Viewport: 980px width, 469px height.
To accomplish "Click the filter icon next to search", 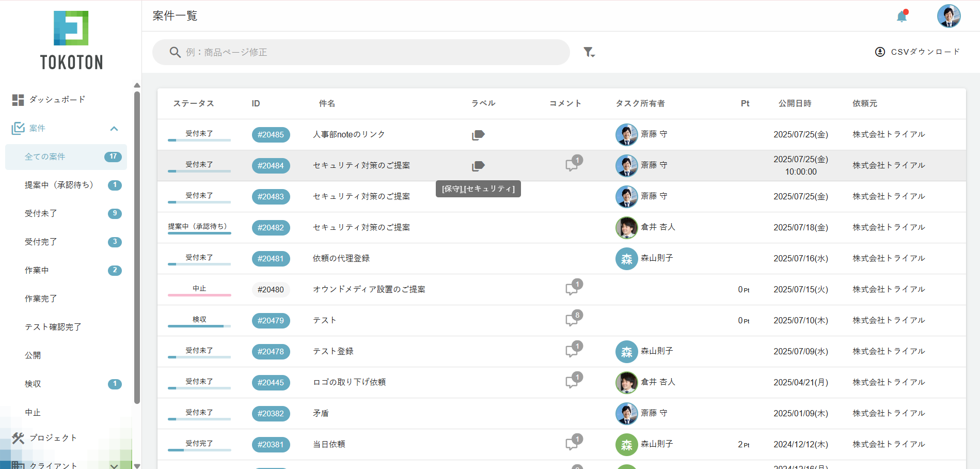I will 589,52.
